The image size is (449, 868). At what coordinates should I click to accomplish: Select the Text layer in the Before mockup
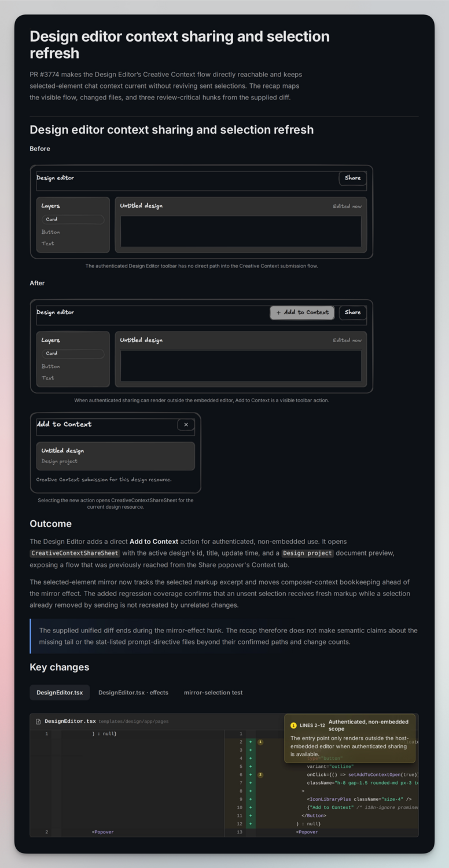coord(48,244)
